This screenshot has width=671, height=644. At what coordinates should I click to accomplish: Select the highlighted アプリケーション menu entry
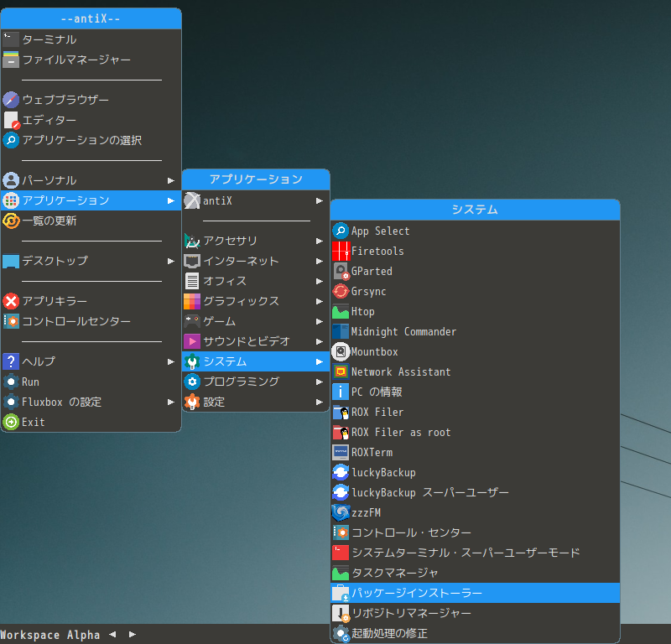(91, 200)
